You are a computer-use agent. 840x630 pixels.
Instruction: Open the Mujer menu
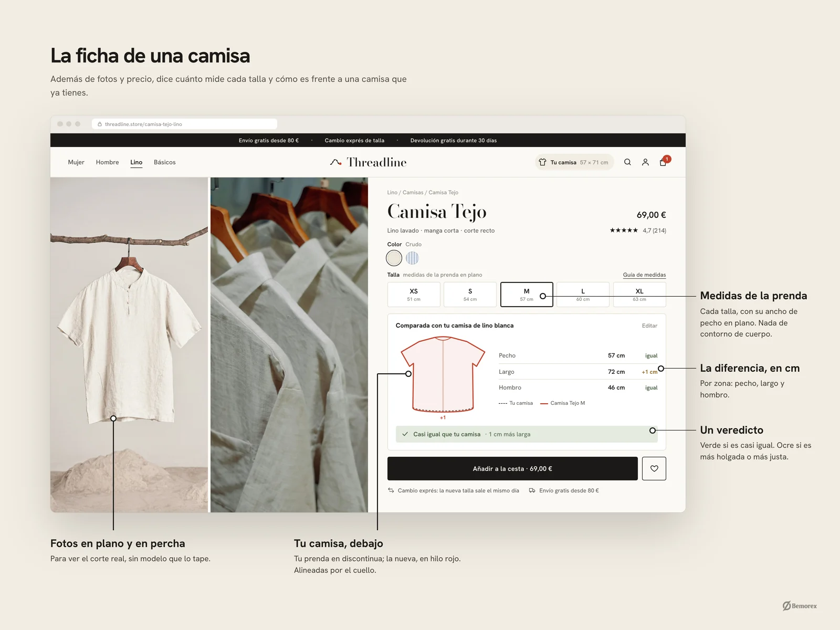(x=76, y=162)
